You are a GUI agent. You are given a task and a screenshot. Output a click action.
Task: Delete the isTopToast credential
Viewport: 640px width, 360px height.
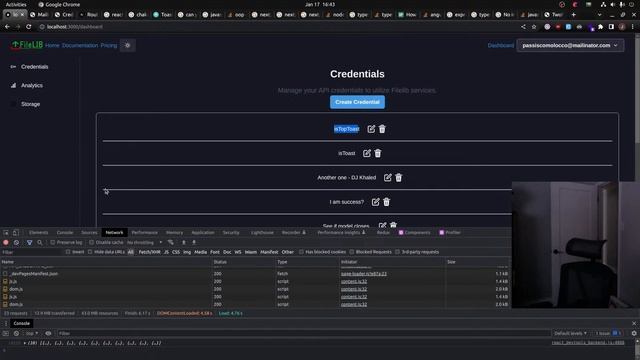click(382, 129)
